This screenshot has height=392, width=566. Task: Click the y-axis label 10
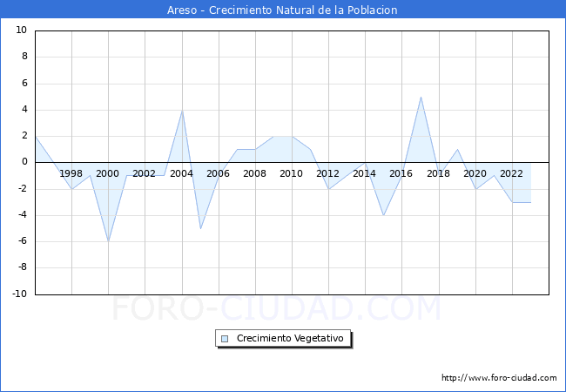22,30
